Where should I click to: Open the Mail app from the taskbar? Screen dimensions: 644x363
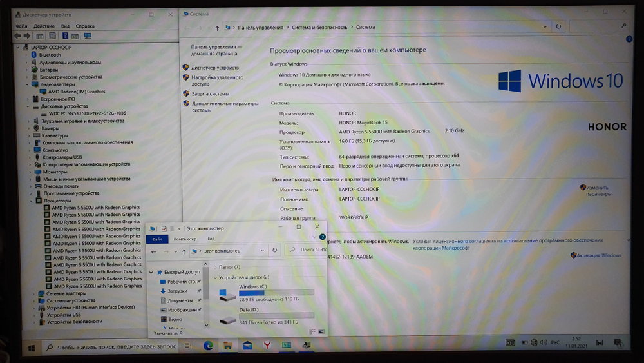click(247, 346)
